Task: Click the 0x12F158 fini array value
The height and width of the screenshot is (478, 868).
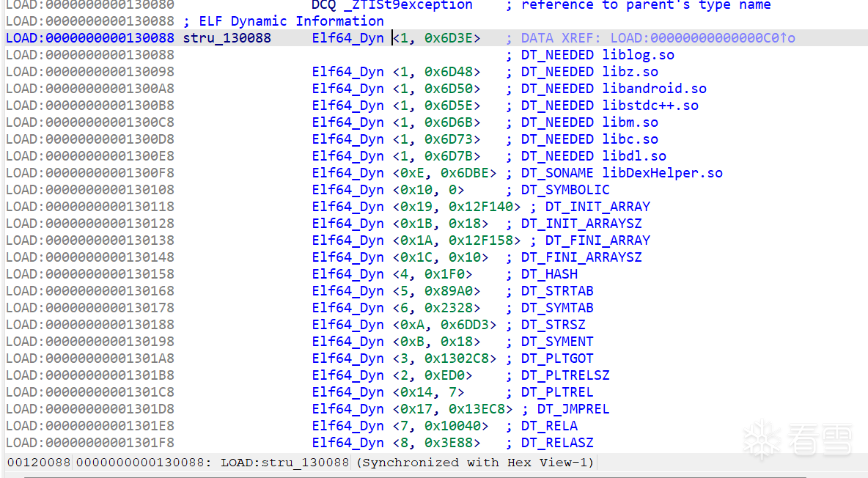Action: tap(480, 240)
